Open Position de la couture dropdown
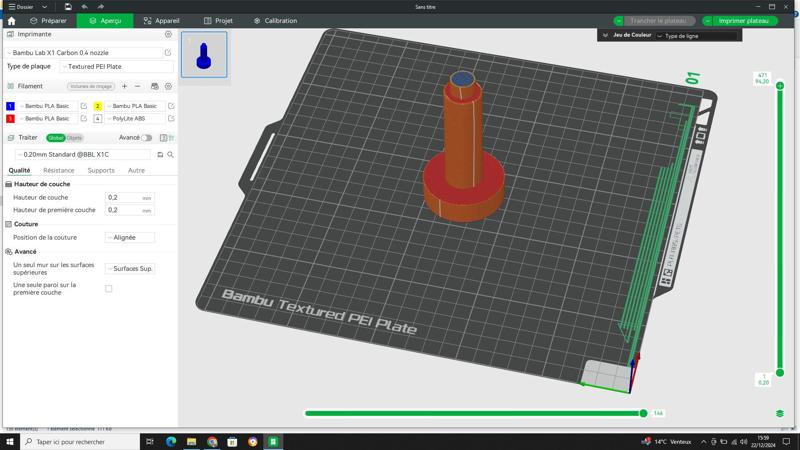 (x=130, y=237)
